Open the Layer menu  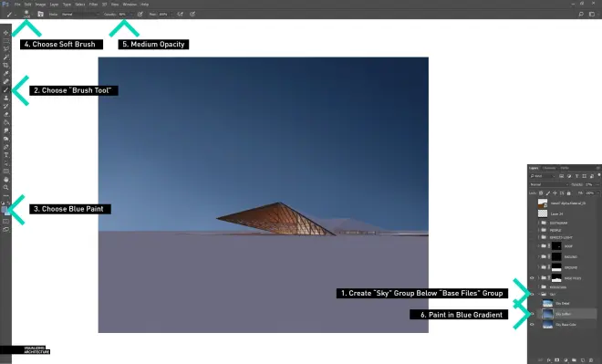coord(54,5)
